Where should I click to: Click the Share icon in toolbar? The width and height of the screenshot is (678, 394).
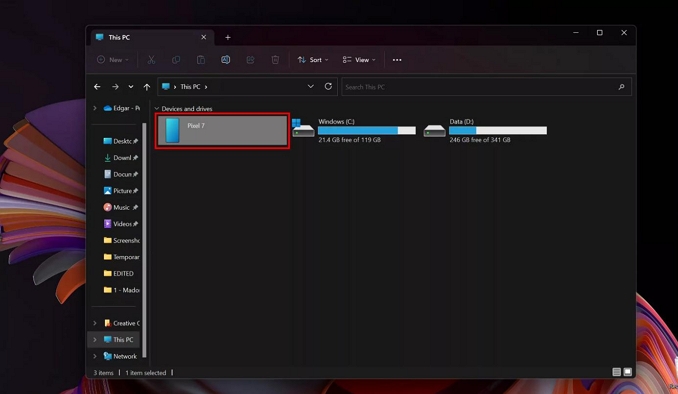point(250,60)
